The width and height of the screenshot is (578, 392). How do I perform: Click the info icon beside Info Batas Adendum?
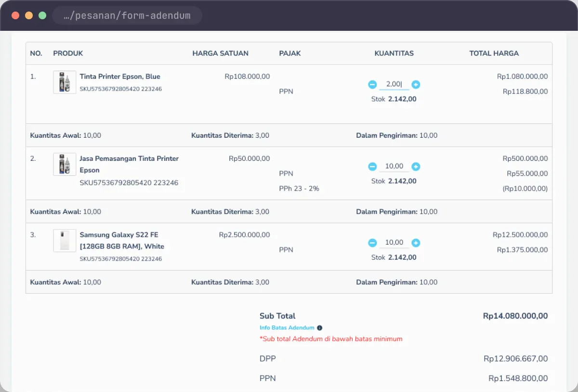click(x=319, y=327)
